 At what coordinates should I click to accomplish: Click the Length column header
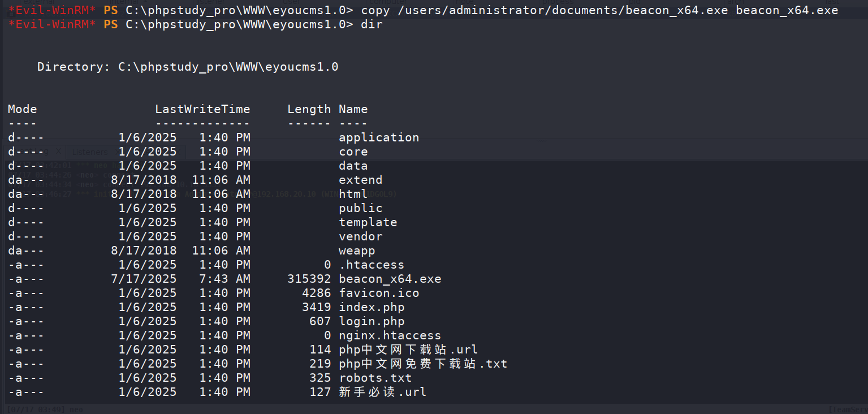[x=309, y=109]
